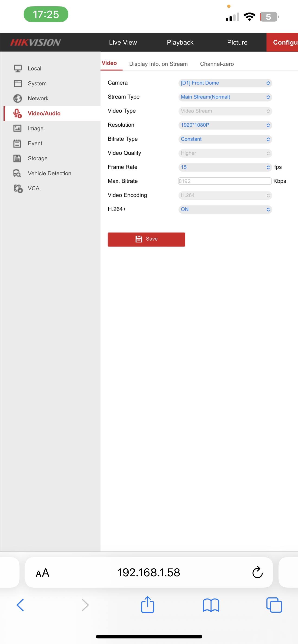Select the Image sidebar icon

17,128
